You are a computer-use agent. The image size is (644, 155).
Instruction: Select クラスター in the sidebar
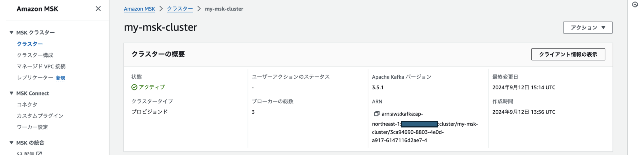30,44
